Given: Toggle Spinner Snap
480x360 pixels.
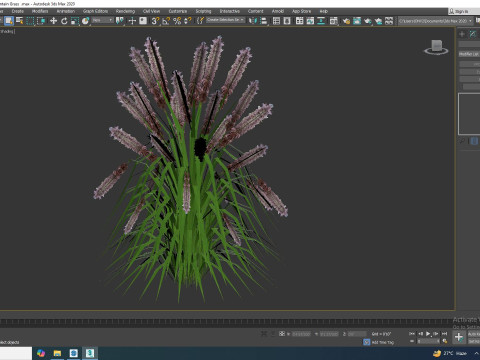Looking at the screenshot, I should 188,21.
